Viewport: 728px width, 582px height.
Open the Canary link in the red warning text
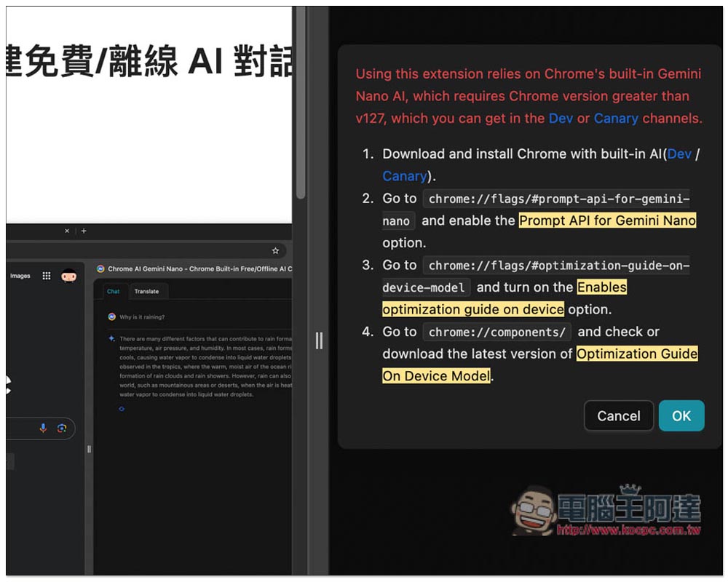pos(616,119)
